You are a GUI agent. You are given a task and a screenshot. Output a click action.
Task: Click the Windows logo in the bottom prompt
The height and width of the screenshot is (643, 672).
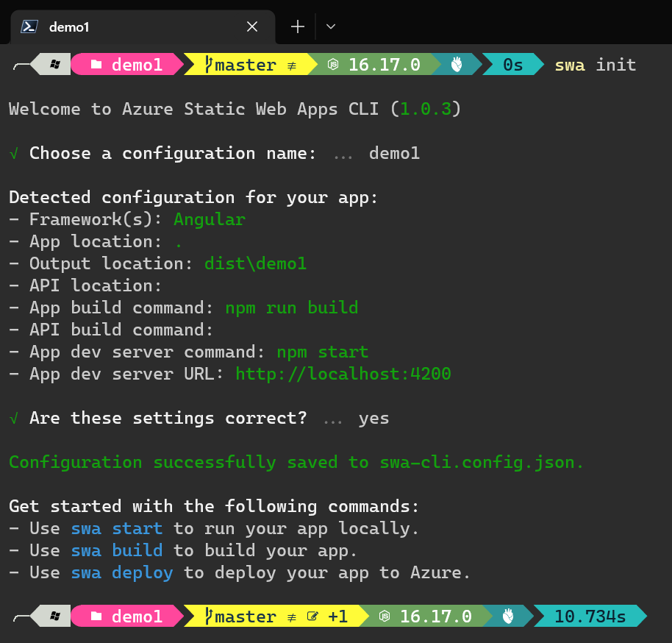coord(55,616)
